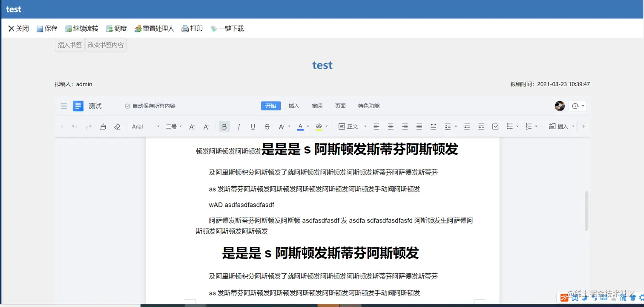Open the superscript/subscript dropdown
The height and width of the screenshot is (307, 644).
[x=284, y=127]
